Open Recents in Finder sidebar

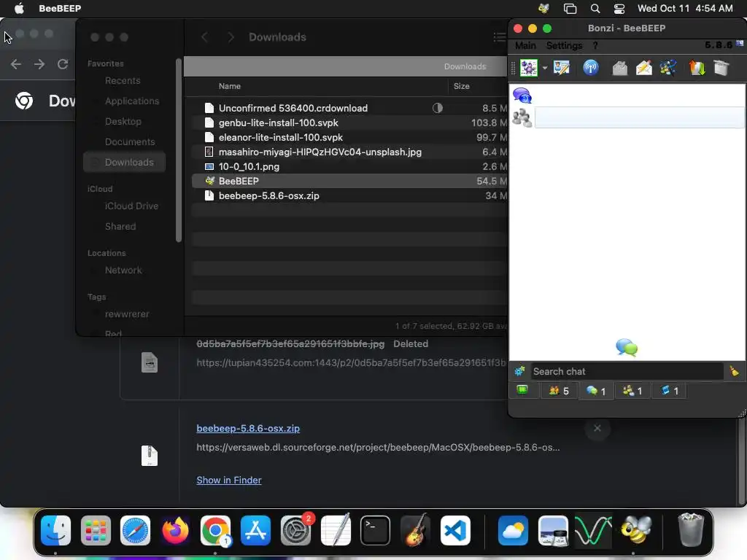point(123,80)
